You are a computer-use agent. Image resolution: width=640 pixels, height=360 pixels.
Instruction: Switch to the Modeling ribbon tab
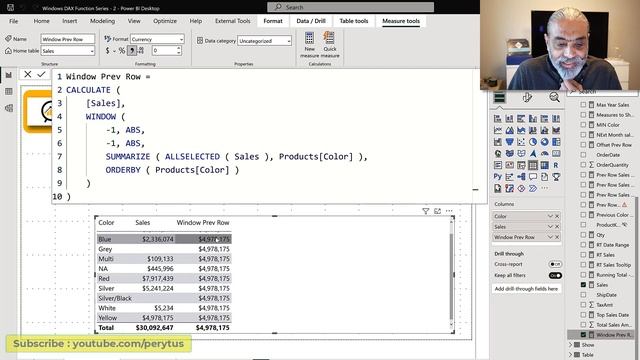pyautogui.click(x=102, y=21)
